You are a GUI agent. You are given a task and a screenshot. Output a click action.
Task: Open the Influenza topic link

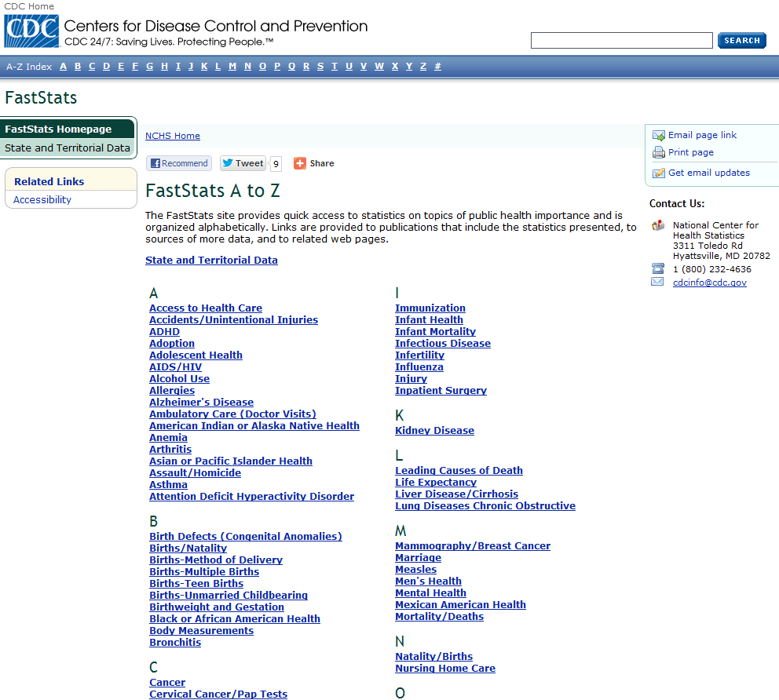tap(419, 367)
